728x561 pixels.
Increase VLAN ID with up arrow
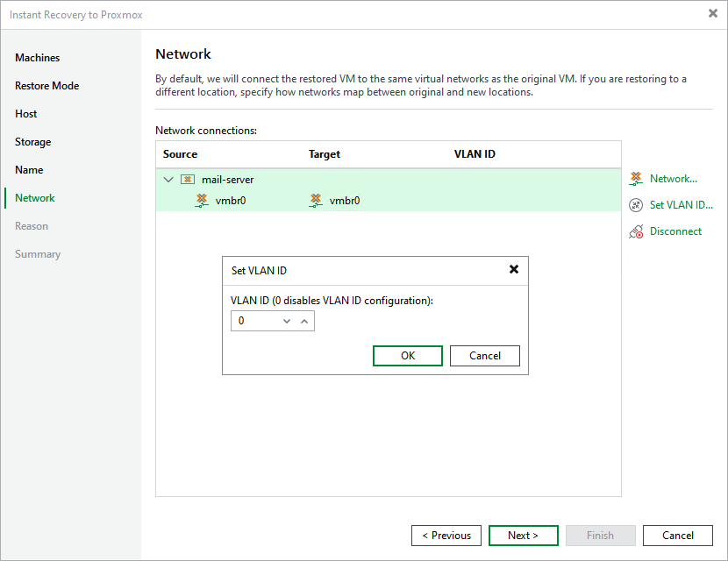pos(304,321)
